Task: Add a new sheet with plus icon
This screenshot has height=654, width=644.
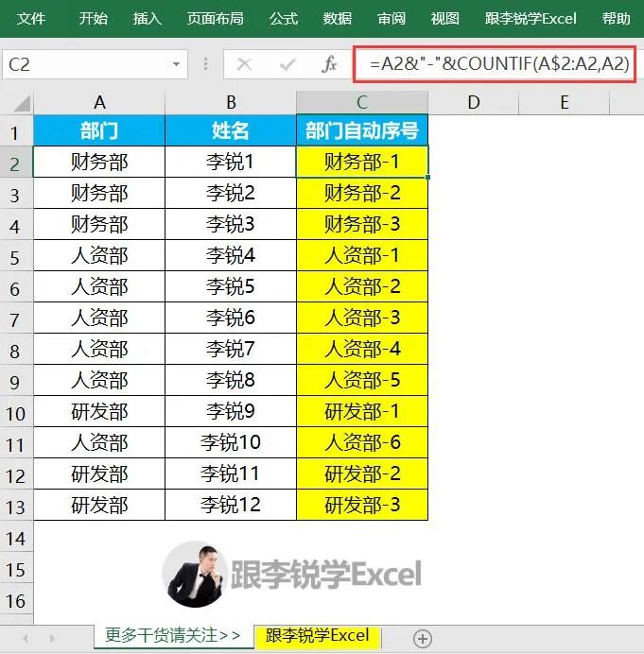Action: click(x=423, y=638)
